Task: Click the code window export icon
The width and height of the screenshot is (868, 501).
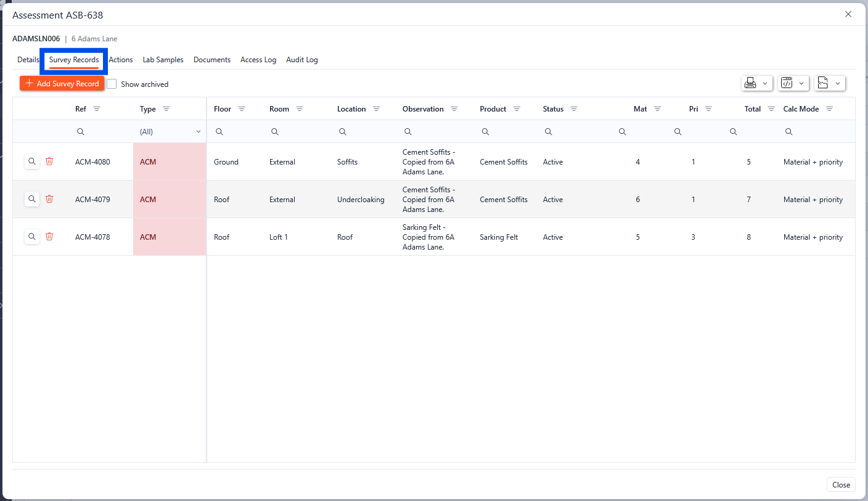Action: [x=787, y=83]
